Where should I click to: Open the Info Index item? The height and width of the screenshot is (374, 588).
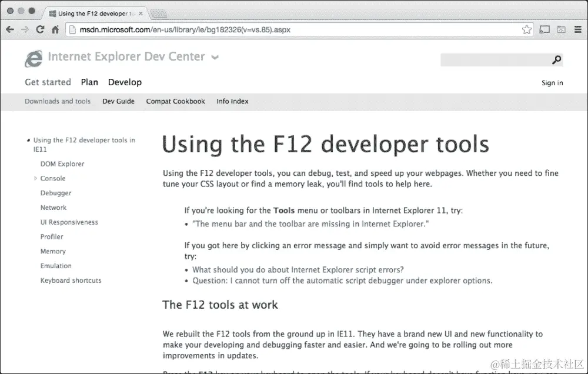232,101
